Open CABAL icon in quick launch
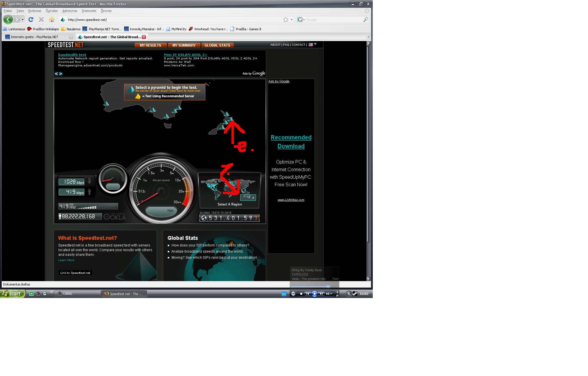Image resolution: width=588 pixels, height=376 pixels. coord(38,294)
